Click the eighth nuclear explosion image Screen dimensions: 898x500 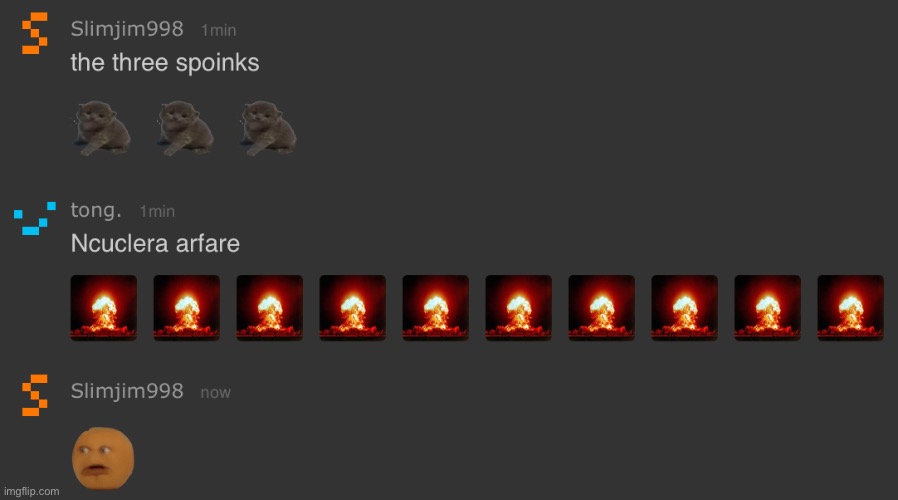[x=684, y=308]
